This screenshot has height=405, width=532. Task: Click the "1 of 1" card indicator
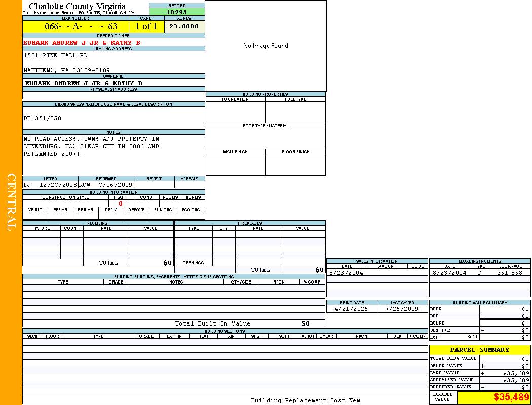pyautogui.click(x=146, y=26)
